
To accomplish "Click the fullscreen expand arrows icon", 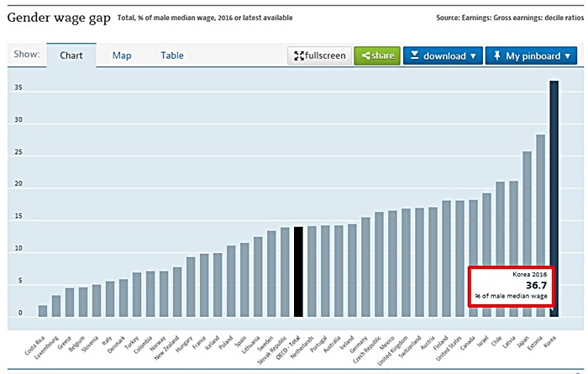I will pyautogui.click(x=297, y=56).
